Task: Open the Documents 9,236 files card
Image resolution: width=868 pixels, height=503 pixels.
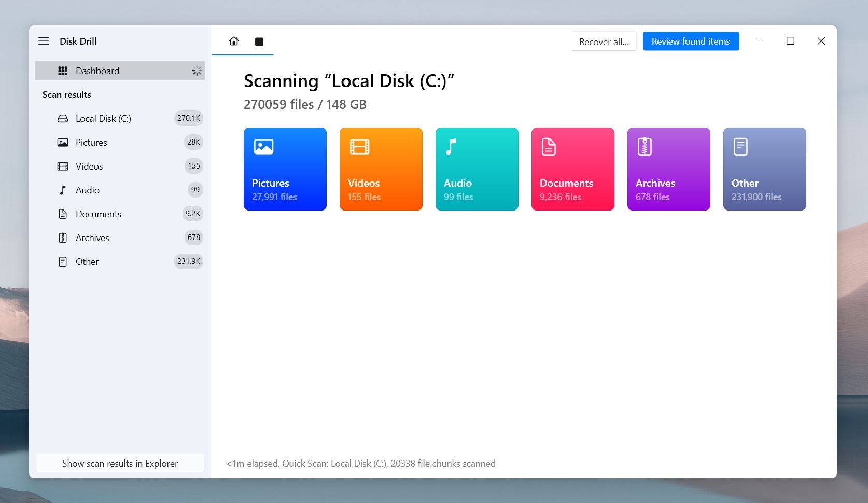Action: pyautogui.click(x=573, y=169)
